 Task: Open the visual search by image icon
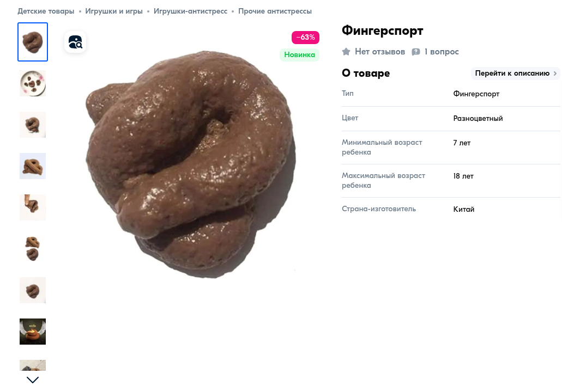point(75,42)
